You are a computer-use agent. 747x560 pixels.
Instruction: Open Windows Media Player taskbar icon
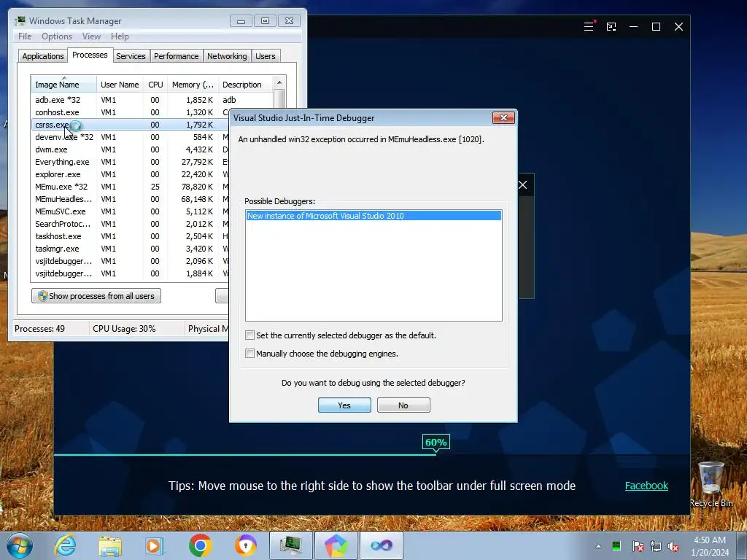coord(155,545)
